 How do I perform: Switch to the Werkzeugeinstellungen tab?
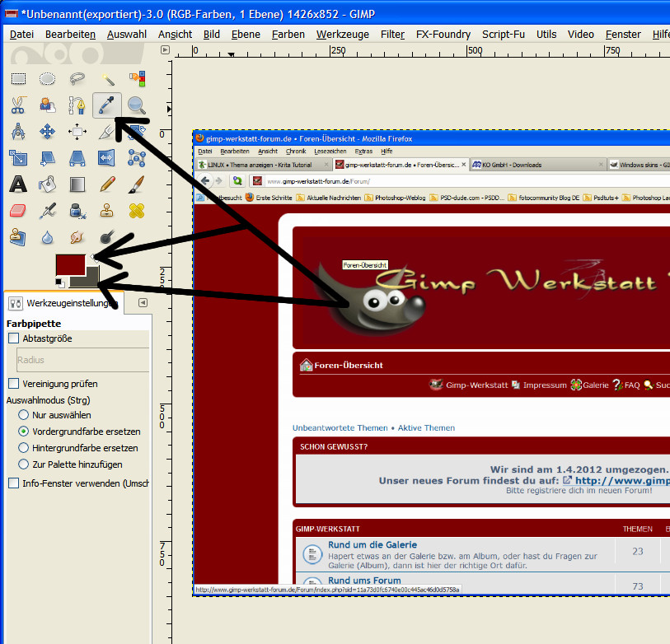(64, 303)
